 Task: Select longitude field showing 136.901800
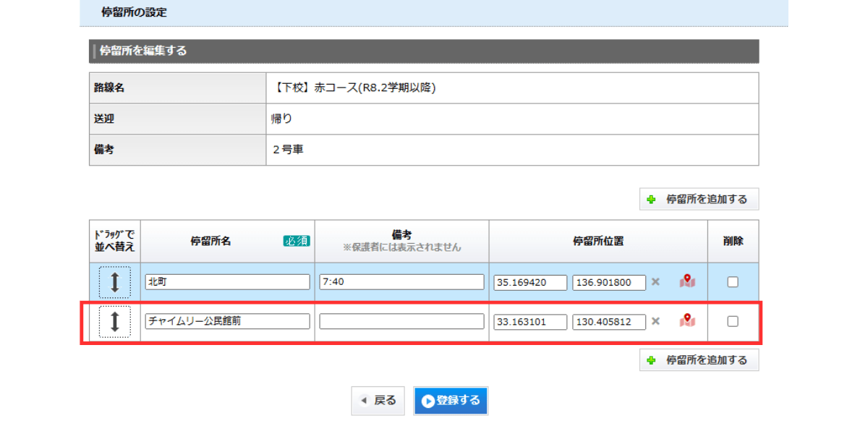[609, 282]
